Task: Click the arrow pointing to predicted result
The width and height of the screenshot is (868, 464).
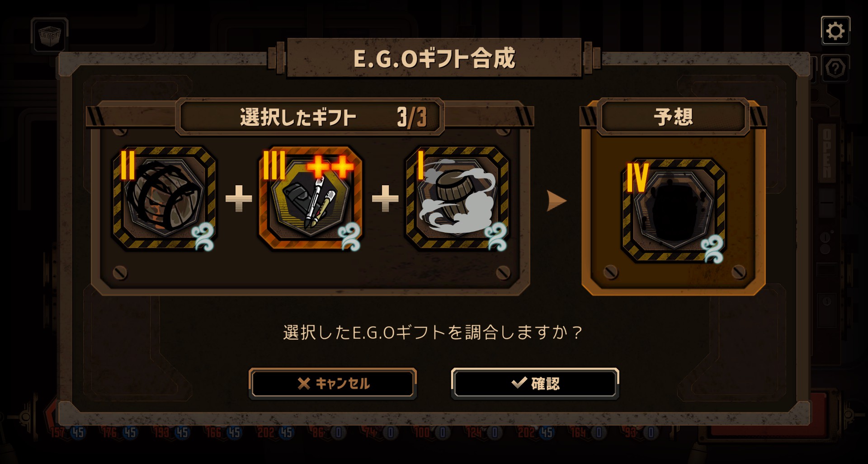Action: (557, 201)
